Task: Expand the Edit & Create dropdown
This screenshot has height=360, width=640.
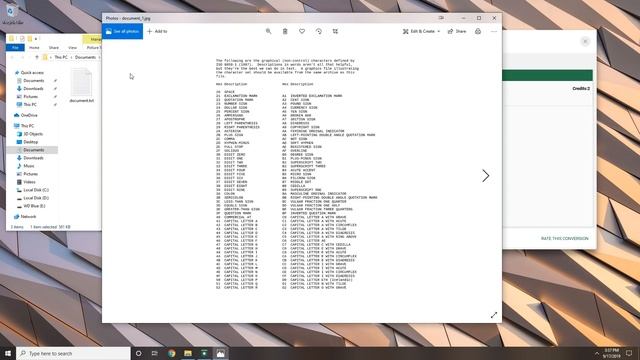Action: 421,31
